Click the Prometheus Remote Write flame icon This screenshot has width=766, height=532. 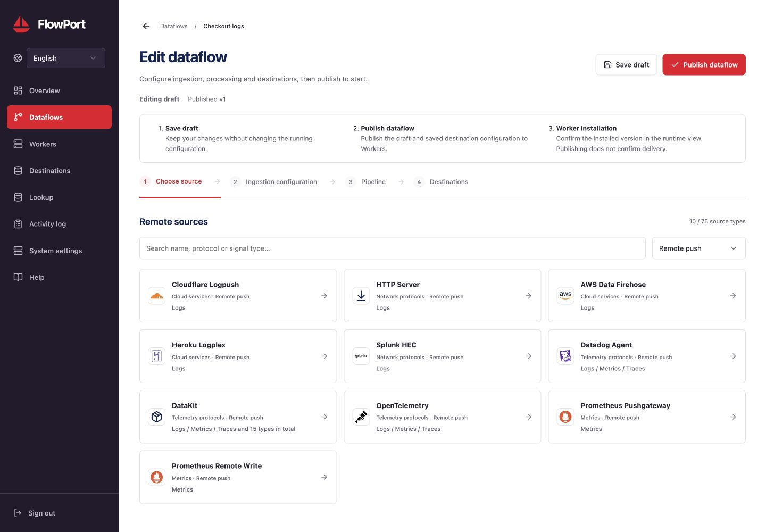coord(157,477)
